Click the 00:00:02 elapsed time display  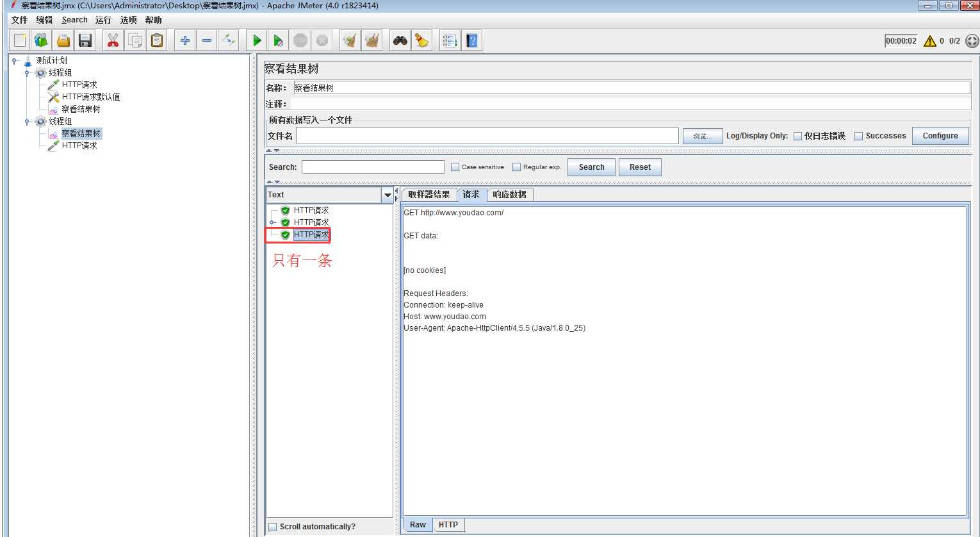pyautogui.click(x=901, y=41)
